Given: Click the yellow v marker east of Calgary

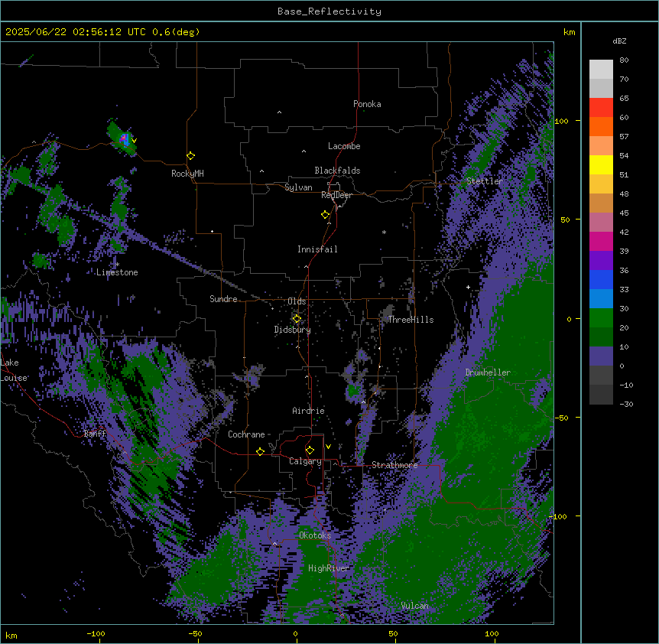Looking at the screenshot, I should coord(328,446).
